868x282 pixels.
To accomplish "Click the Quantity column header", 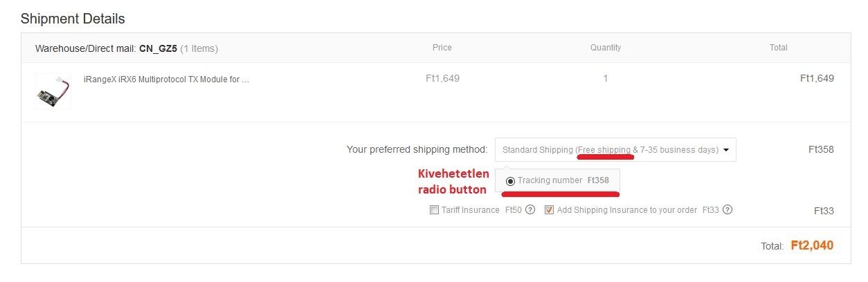I will point(606,48).
